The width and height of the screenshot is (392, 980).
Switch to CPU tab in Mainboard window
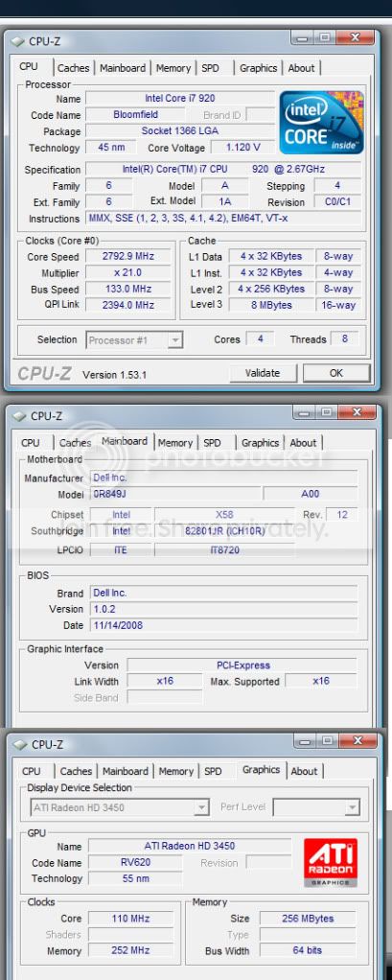[x=30, y=442]
